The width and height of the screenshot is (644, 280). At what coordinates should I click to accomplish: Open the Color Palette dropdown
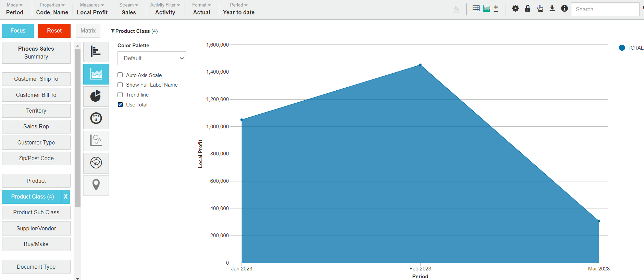pos(151,58)
